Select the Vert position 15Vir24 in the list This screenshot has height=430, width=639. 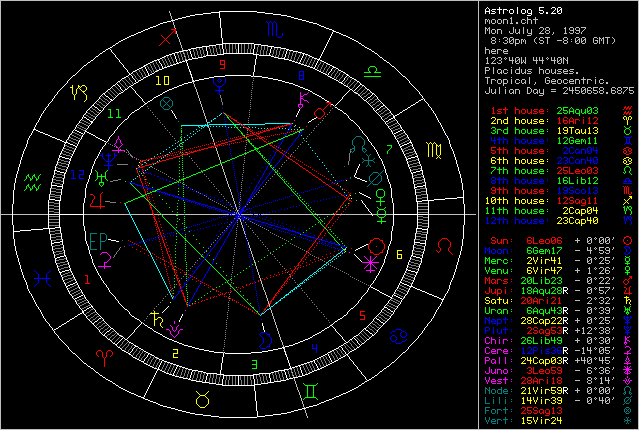[x=542, y=421]
